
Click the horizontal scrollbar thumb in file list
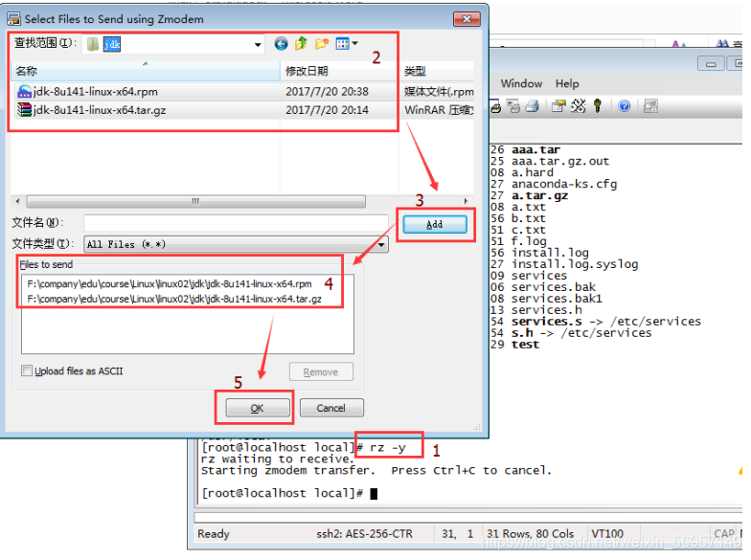(x=195, y=201)
